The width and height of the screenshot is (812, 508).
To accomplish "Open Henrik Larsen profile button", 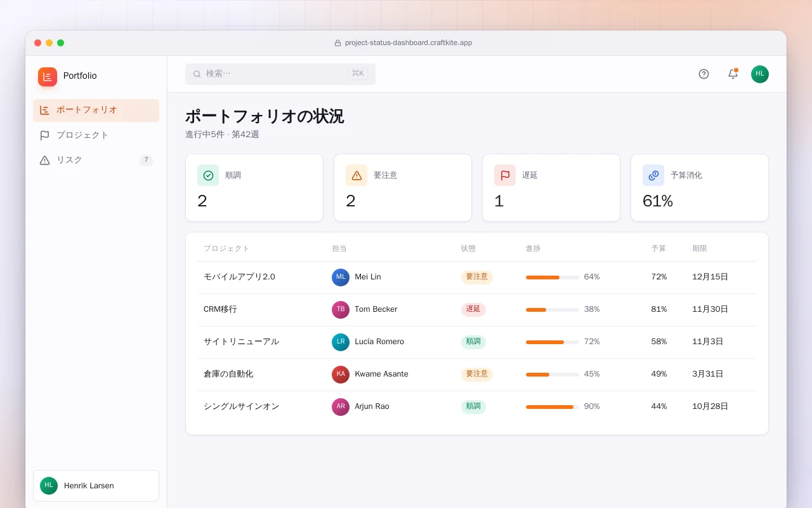I will pyautogui.click(x=96, y=486).
